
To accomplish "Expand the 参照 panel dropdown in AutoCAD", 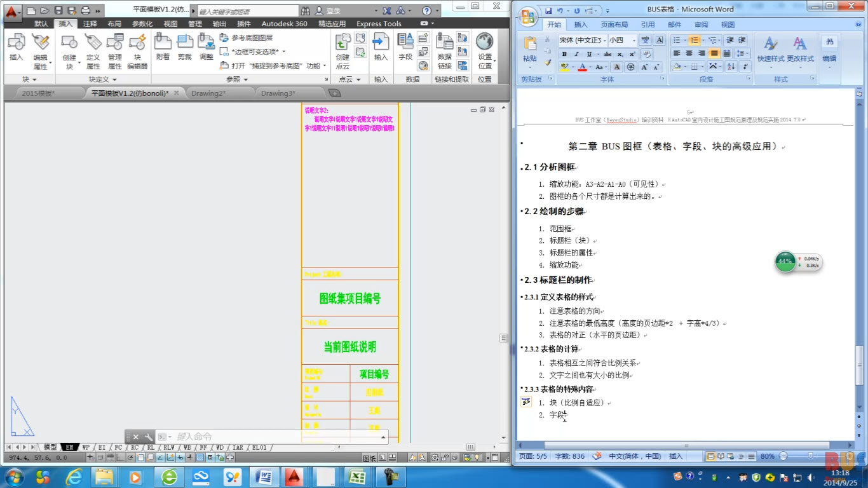I will [237, 79].
